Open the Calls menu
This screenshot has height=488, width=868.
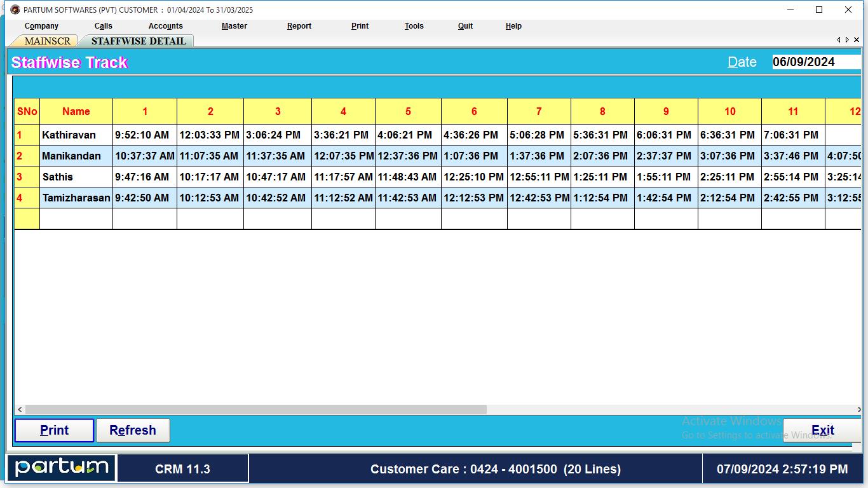(103, 26)
